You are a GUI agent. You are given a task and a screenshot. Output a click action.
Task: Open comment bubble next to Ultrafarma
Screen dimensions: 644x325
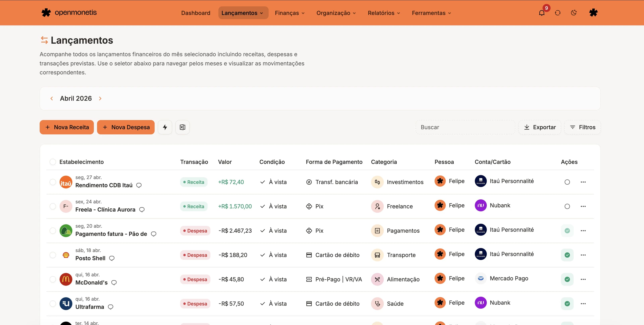pos(111,307)
